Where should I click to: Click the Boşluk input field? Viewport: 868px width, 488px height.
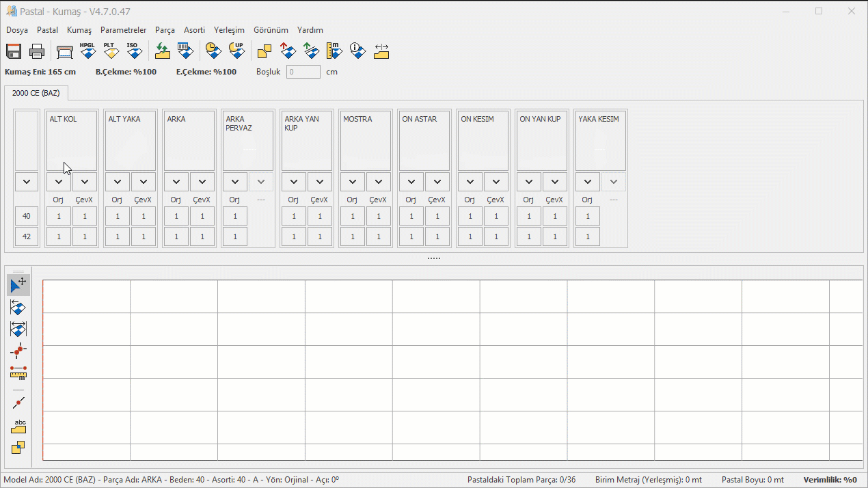(x=303, y=72)
